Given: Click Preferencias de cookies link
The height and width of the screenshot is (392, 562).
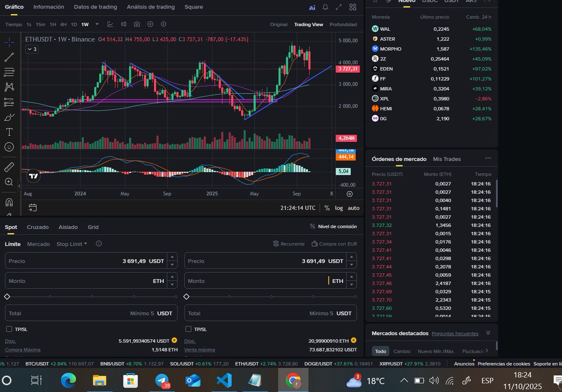Looking at the screenshot, I should (x=504, y=363).
